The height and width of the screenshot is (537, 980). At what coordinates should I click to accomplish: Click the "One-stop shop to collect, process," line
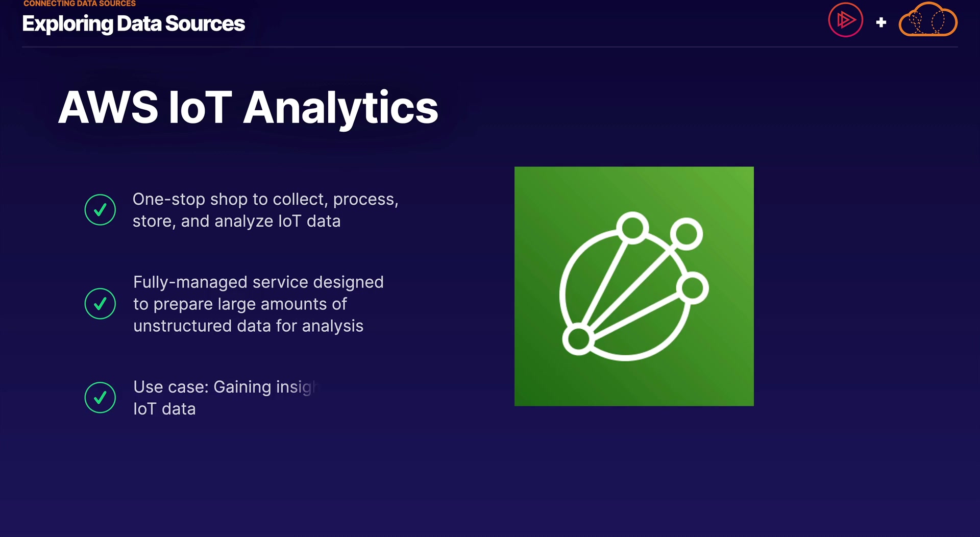click(x=265, y=199)
